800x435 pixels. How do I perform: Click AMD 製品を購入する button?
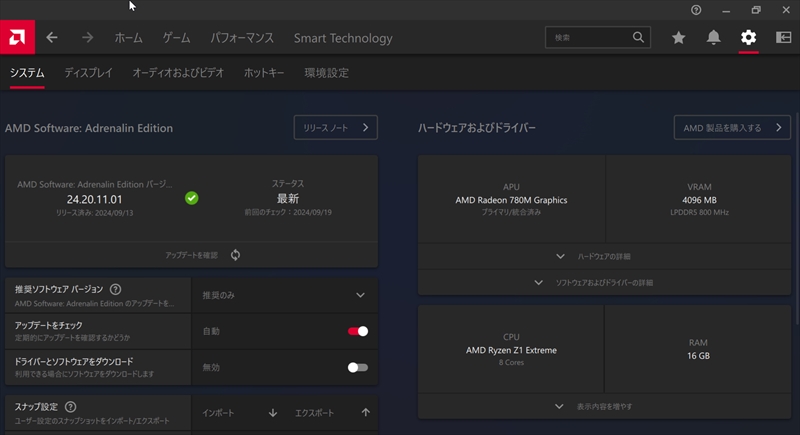tap(732, 127)
